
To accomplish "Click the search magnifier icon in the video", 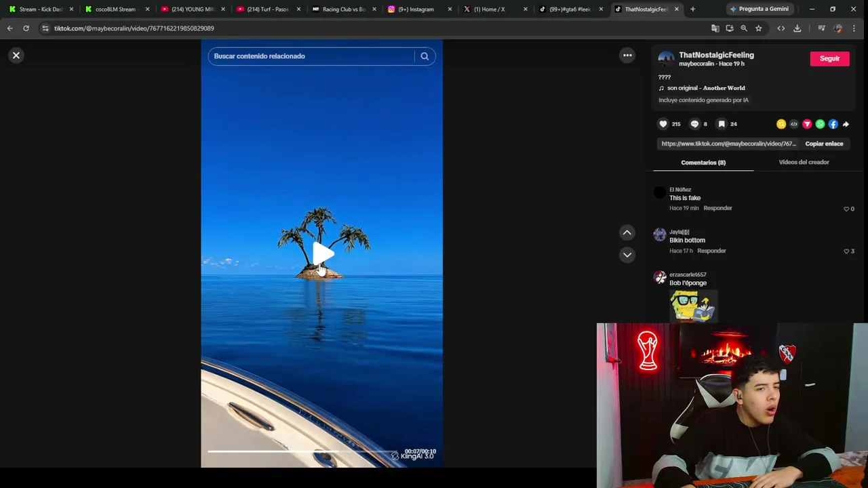I will pyautogui.click(x=425, y=56).
